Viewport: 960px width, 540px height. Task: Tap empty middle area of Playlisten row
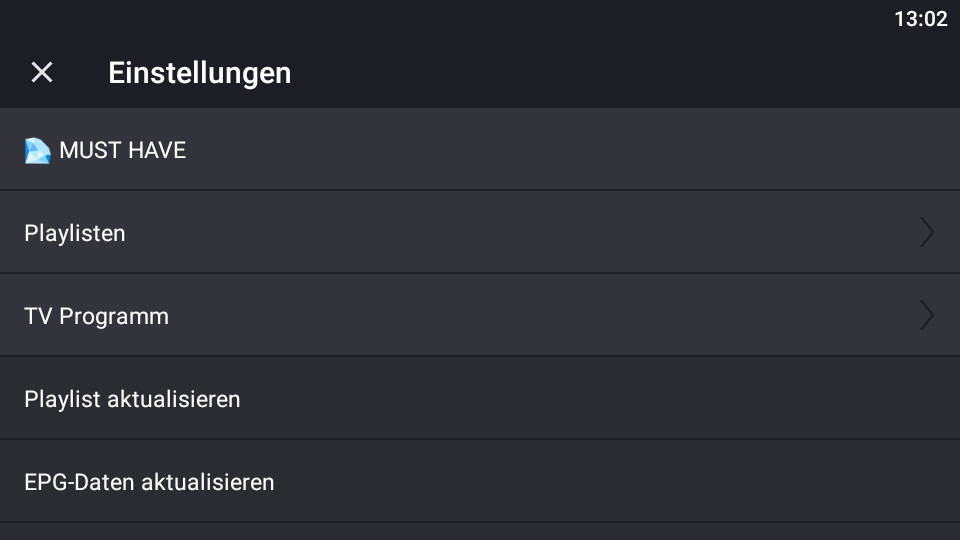(520, 232)
